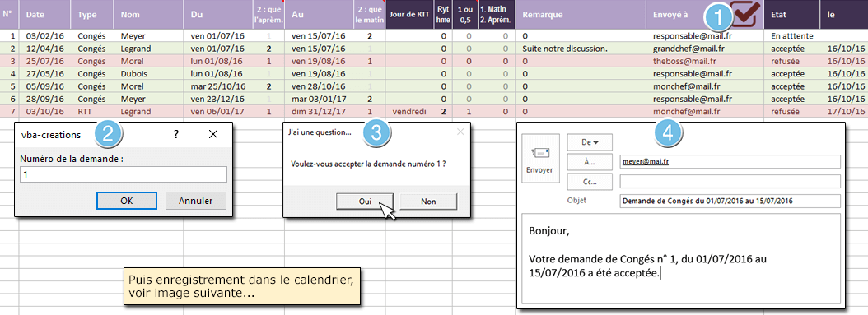The width and height of the screenshot is (868, 315).
Task: Select the Du column header
Action: click(x=217, y=15)
